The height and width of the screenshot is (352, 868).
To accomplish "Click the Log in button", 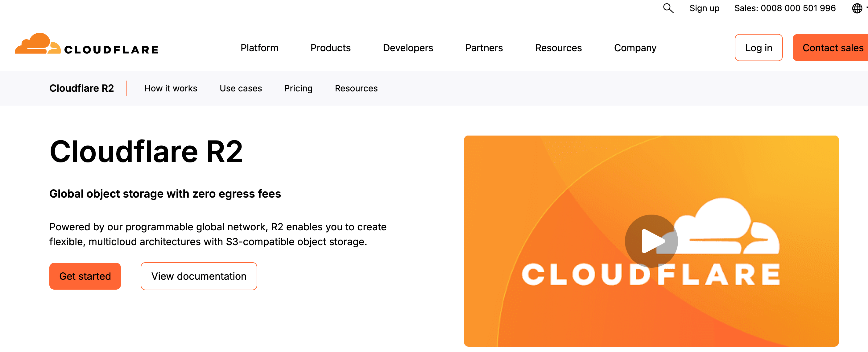I will coord(758,48).
